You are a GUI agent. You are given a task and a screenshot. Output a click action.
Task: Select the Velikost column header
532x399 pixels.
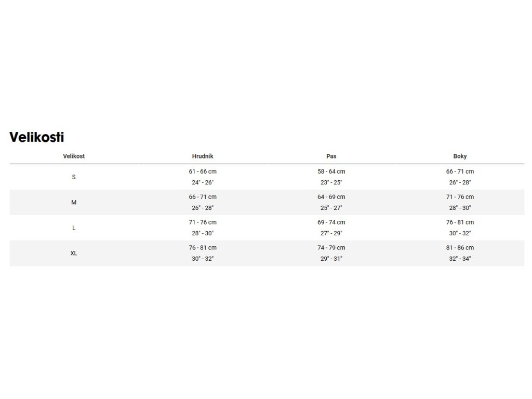74,156
